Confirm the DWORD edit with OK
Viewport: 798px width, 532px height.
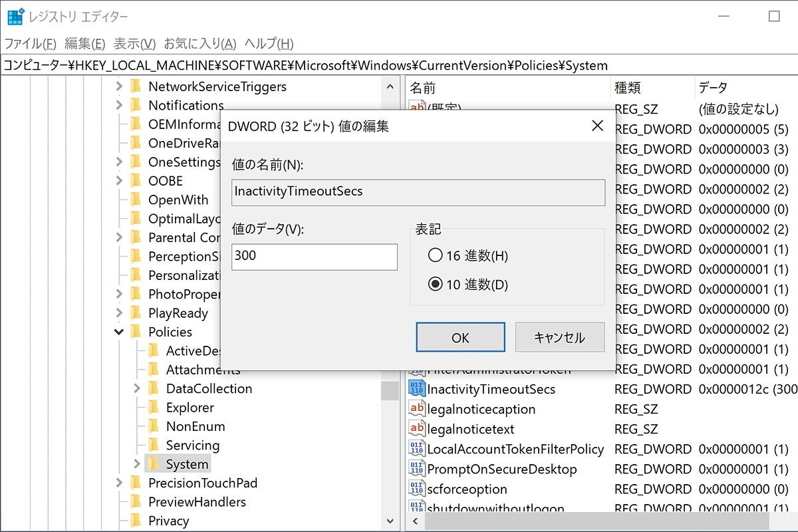tap(460, 337)
